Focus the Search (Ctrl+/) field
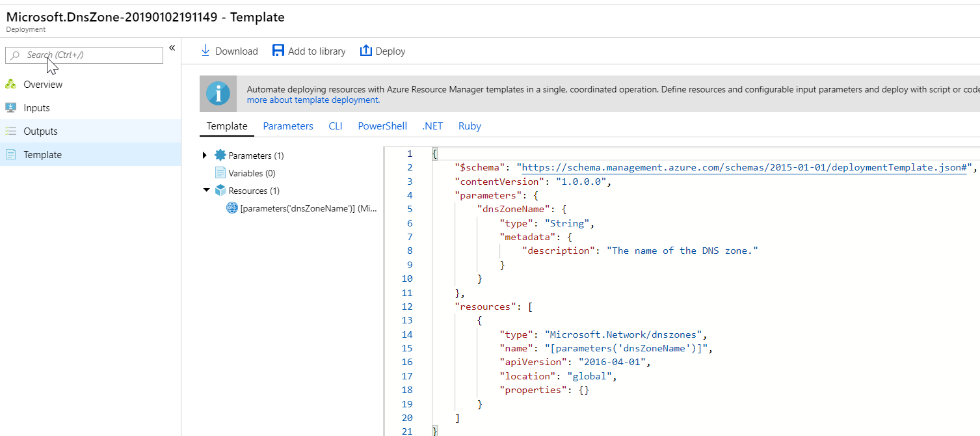The image size is (980, 436). tap(84, 55)
